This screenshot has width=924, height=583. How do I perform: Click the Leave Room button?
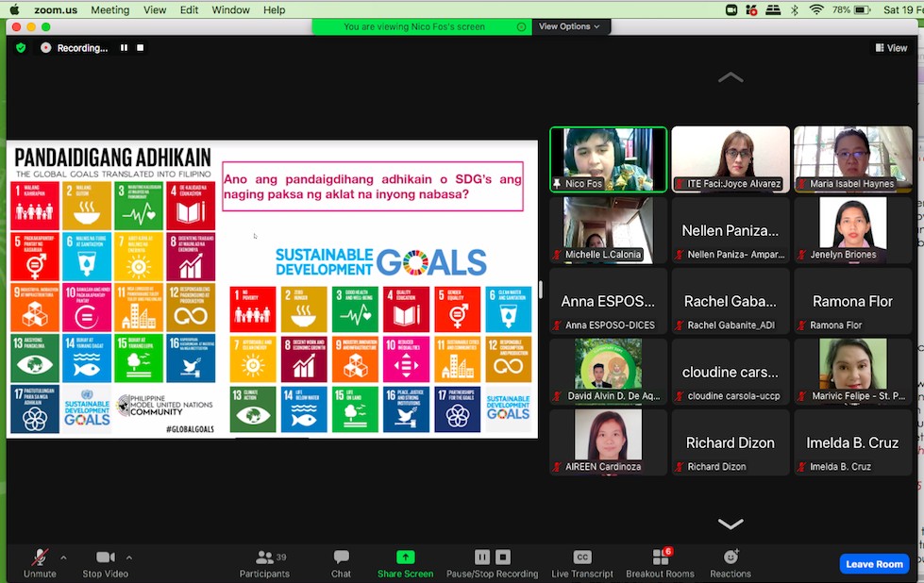coord(875,564)
